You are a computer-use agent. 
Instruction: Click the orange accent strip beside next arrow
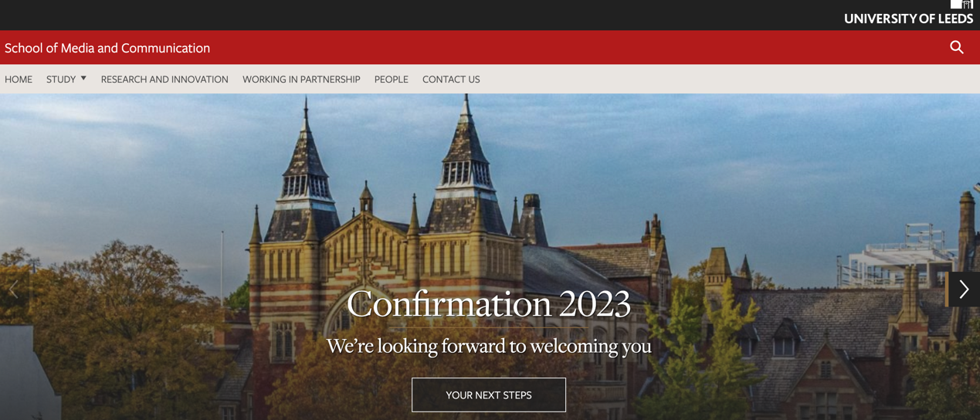click(947, 290)
